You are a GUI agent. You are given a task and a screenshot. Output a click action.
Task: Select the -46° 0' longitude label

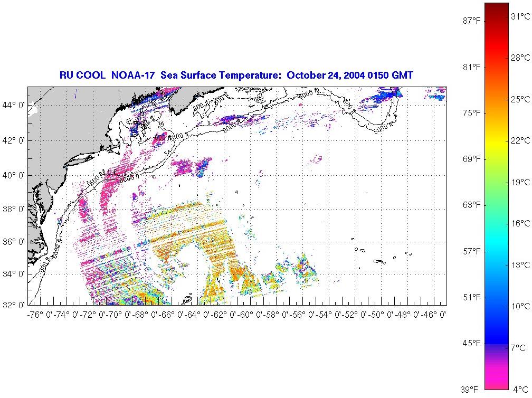[434, 315]
